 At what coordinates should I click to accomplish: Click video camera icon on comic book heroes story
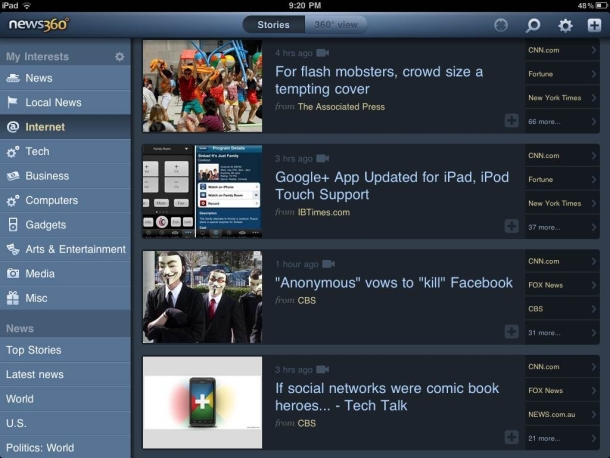click(323, 369)
